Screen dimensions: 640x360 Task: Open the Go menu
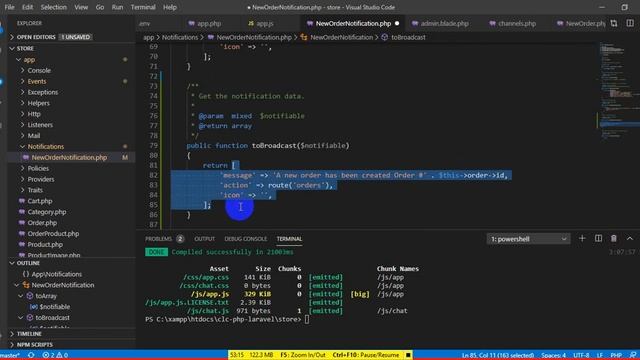click(100, 7)
